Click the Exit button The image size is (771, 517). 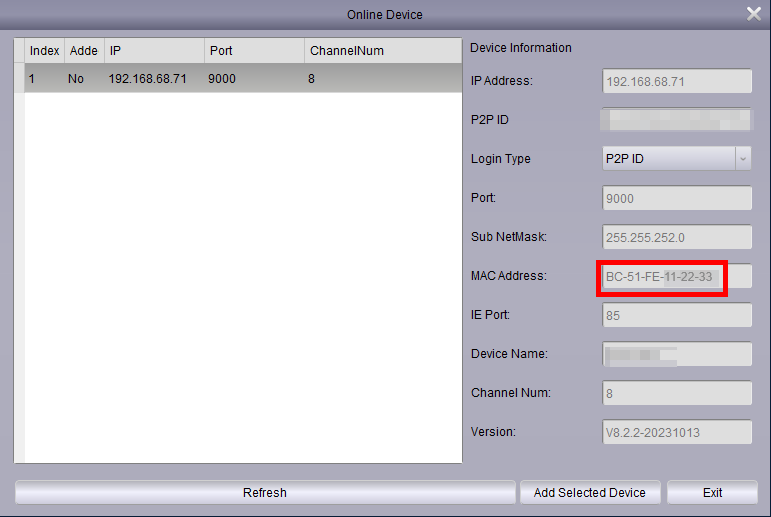tap(712, 492)
